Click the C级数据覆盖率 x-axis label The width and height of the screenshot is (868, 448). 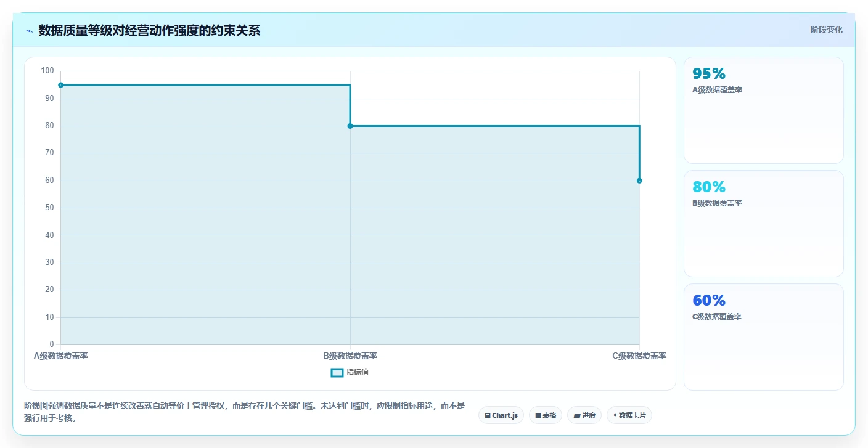[639, 356]
